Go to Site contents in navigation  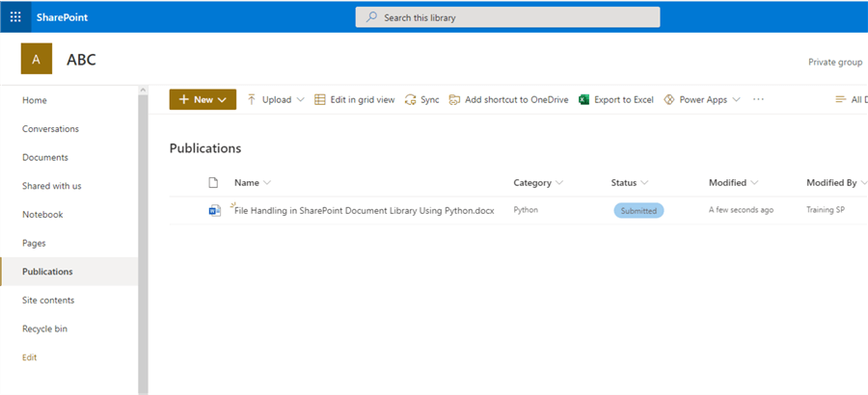tap(48, 301)
